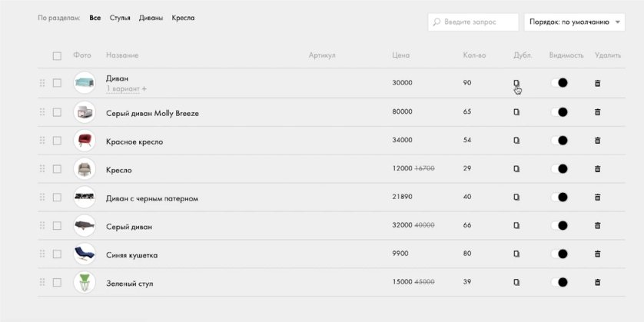Toggle visibility of Диван product
The height and width of the screenshot is (322, 644).
[x=559, y=83]
